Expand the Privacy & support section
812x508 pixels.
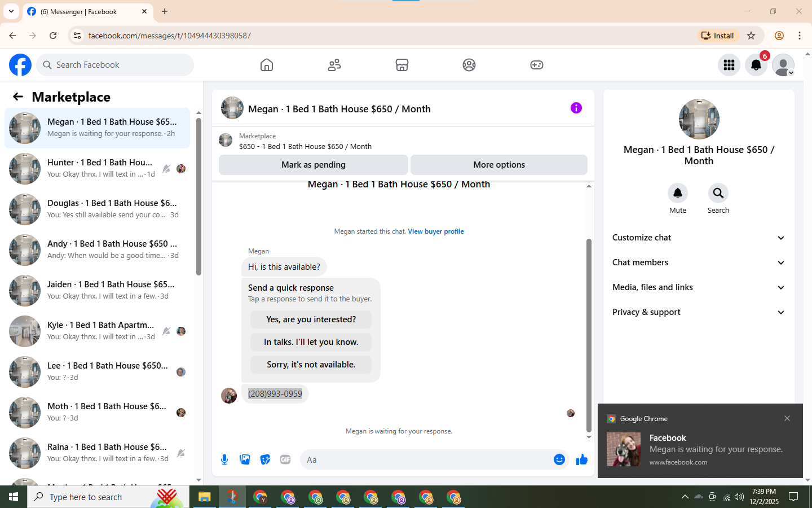(699, 312)
